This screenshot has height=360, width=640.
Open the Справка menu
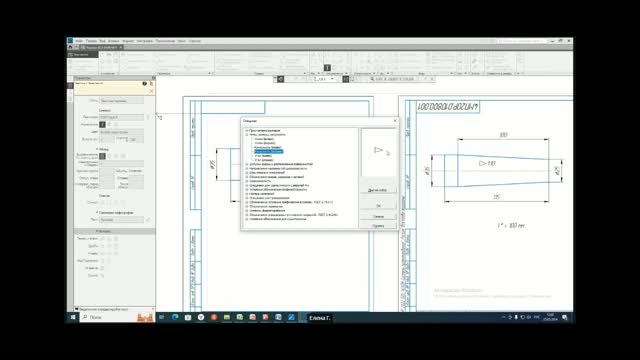tap(195, 41)
